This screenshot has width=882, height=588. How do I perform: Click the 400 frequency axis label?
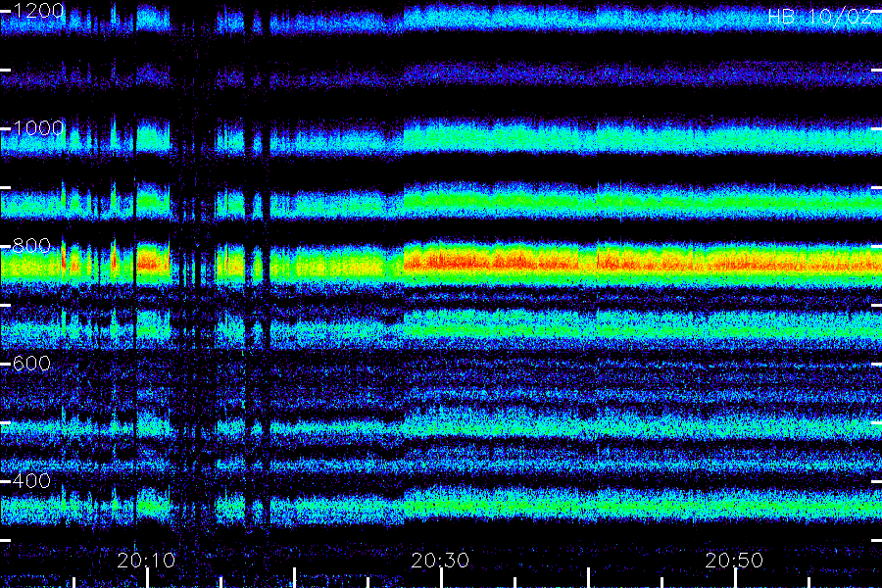point(31,480)
